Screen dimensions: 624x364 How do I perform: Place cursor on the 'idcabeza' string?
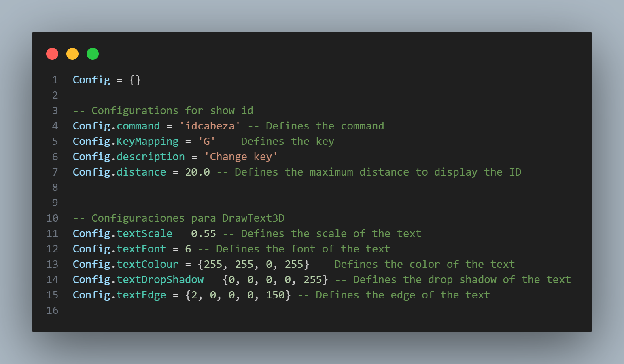210,126
